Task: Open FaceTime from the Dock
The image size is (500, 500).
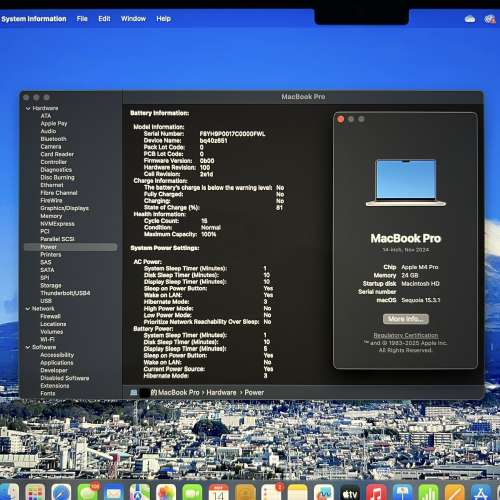Action: (192, 492)
